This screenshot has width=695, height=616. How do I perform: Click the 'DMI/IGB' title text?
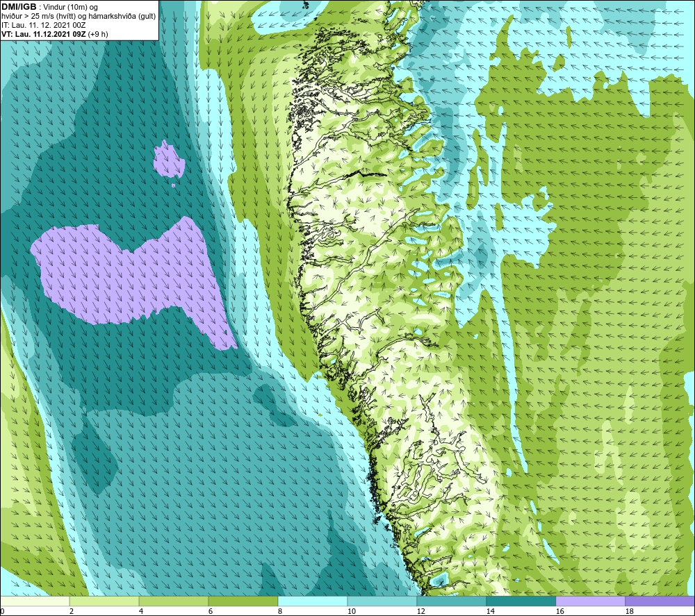pyautogui.click(x=19, y=7)
